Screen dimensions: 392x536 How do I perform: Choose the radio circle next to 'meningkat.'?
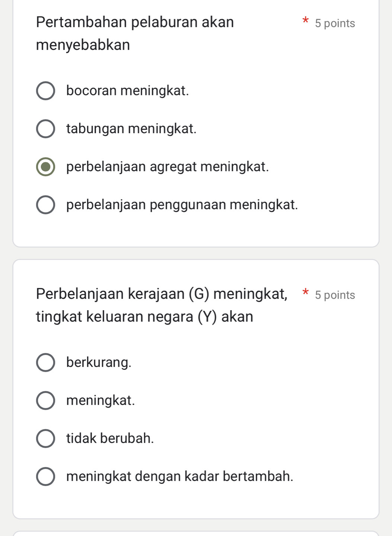(x=45, y=401)
